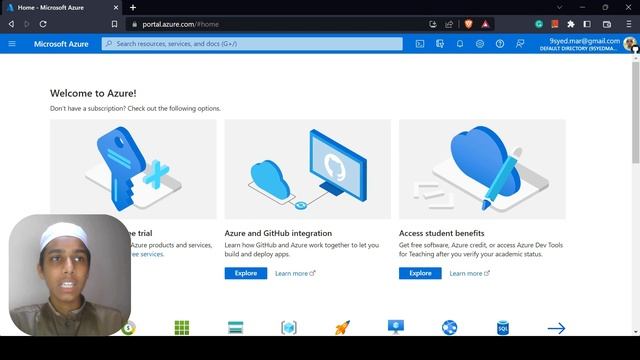Click the Explore button under Access student benefits
Viewport: 640px width, 360px height.
coord(420,273)
